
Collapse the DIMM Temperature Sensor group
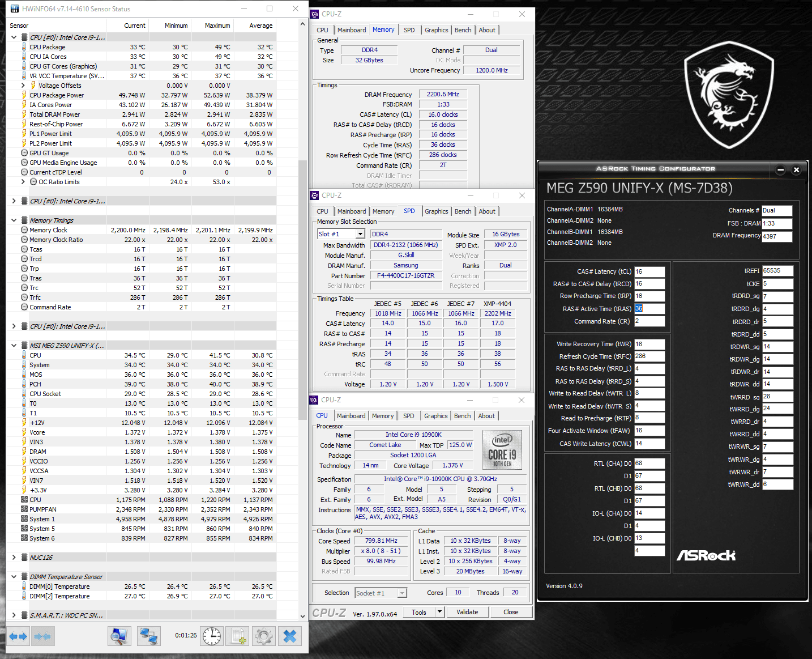point(14,577)
